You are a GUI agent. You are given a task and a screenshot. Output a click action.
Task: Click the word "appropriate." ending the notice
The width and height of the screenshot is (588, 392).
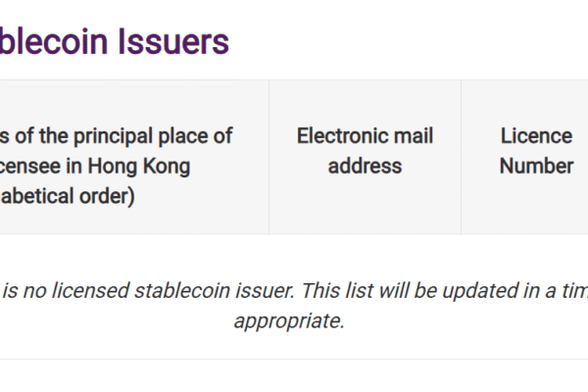click(289, 320)
